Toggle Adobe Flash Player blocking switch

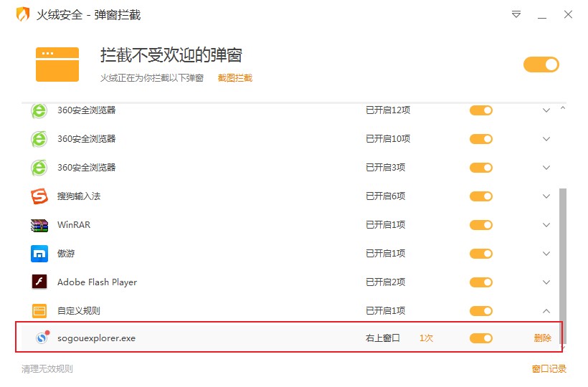tap(480, 282)
